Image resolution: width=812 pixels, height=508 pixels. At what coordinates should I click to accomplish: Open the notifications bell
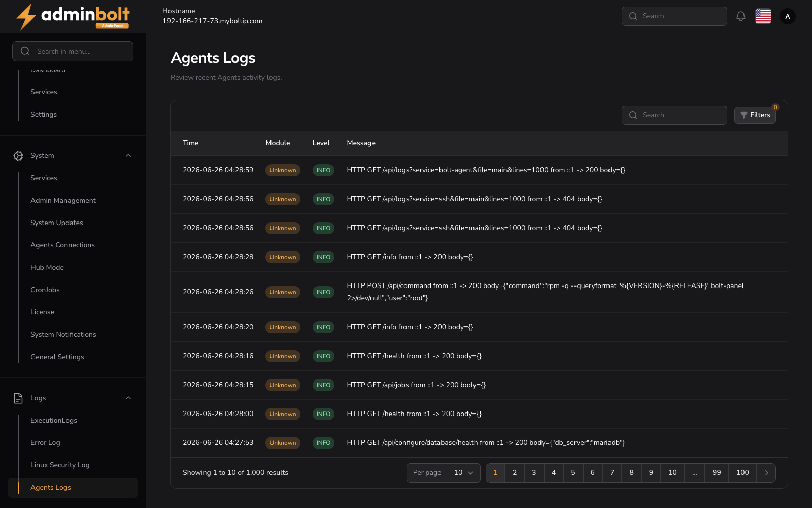click(x=741, y=16)
